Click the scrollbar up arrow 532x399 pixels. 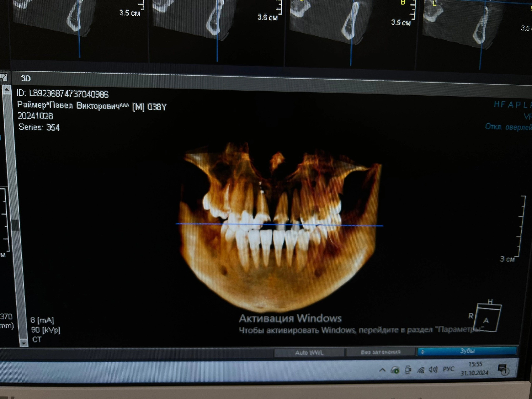click(7, 90)
